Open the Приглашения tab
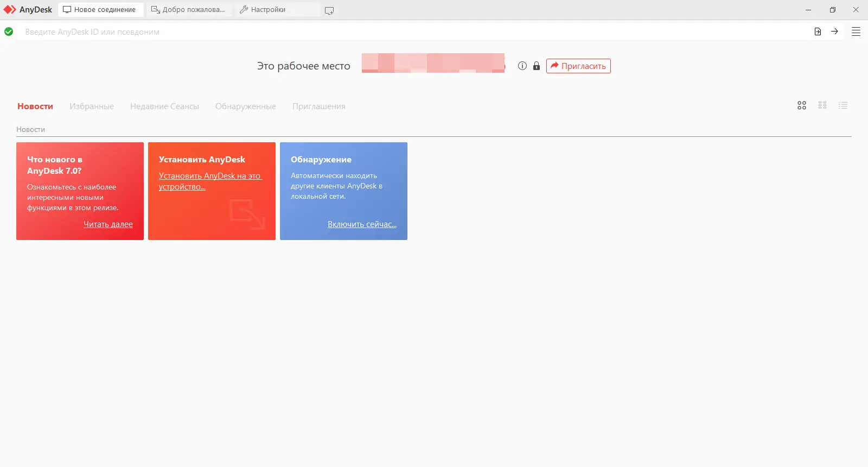The height and width of the screenshot is (467, 868). pos(319,106)
